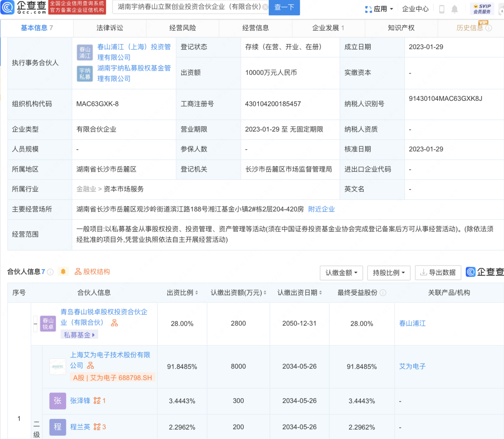Click the 程 avatar icon
The width and height of the screenshot is (504, 439).
pyautogui.click(x=58, y=427)
